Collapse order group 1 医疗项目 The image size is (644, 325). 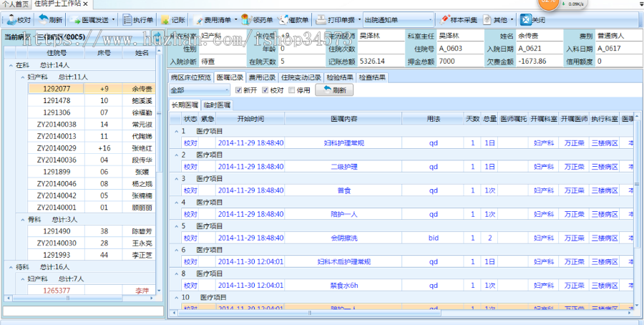(x=176, y=132)
